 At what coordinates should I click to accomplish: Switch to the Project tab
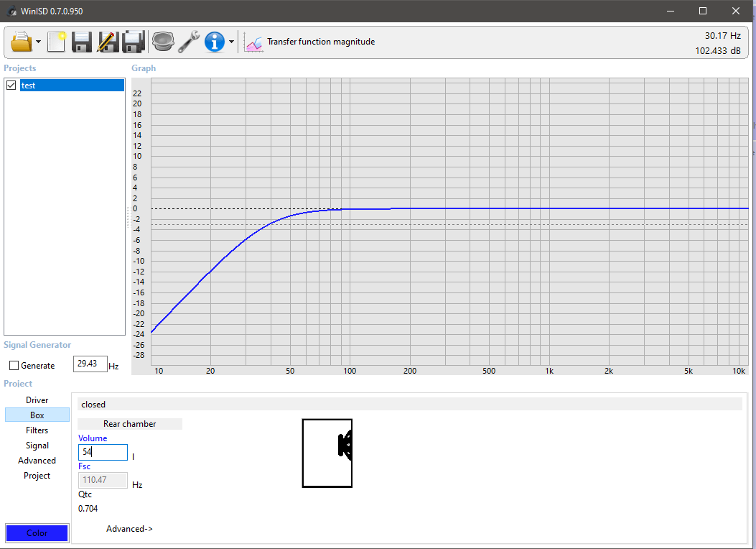coord(37,475)
